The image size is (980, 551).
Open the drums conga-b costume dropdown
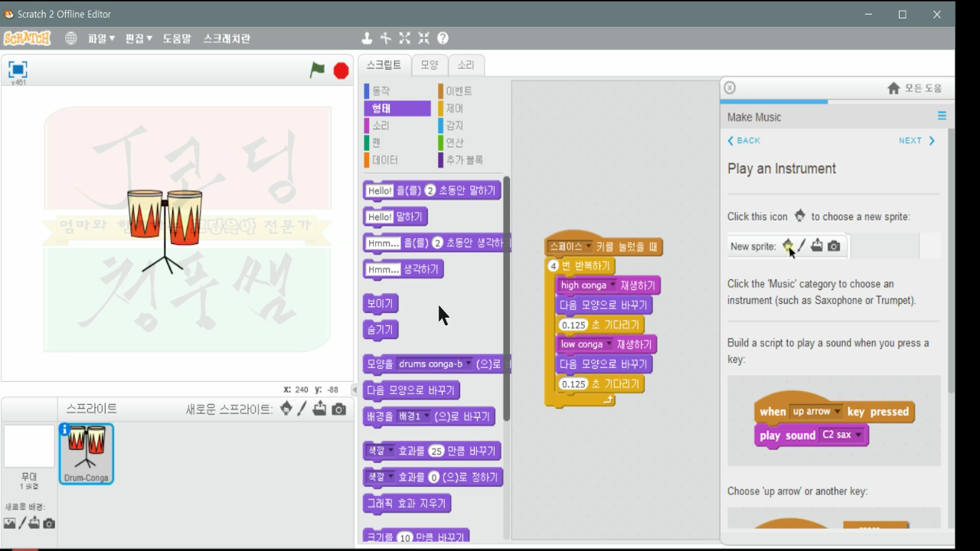tap(434, 364)
